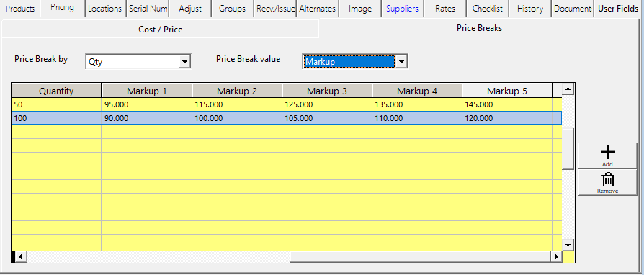
Task: Open the Image tab
Action: click(x=360, y=8)
